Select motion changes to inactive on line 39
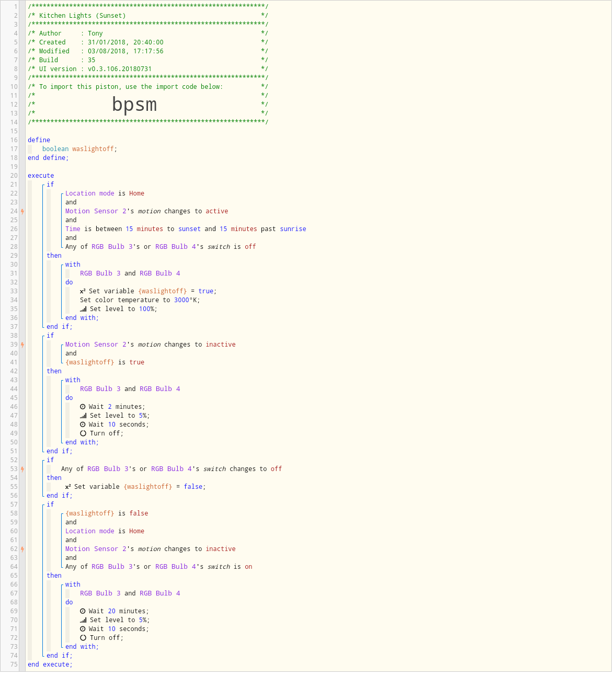Screen dimensions: 616x676 151,345
